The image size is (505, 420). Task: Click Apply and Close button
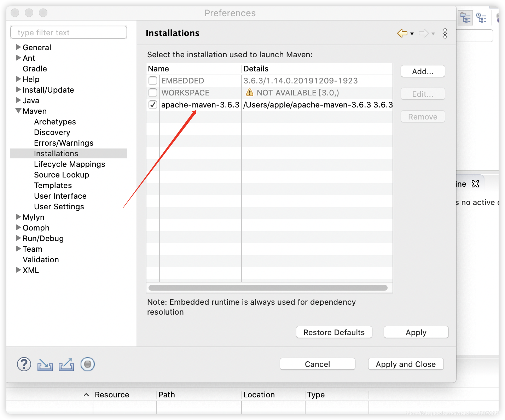coord(406,364)
